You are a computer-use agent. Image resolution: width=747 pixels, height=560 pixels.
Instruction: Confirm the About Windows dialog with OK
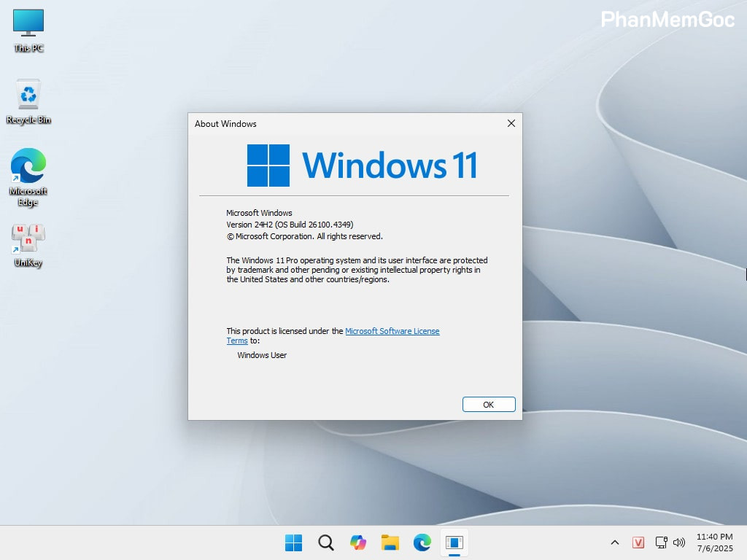tap(489, 404)
